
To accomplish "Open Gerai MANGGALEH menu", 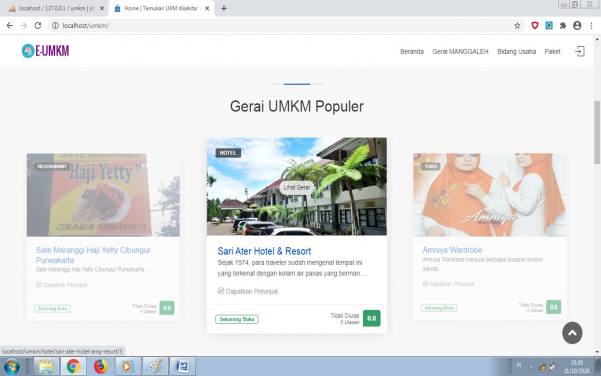I will pyautogui.click(x=460, y=51).
